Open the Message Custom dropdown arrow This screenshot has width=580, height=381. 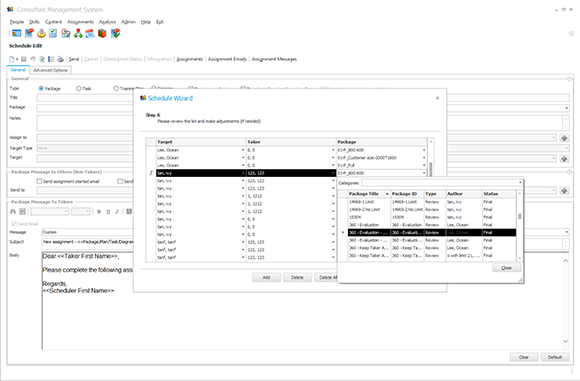[x=567, y=232]
